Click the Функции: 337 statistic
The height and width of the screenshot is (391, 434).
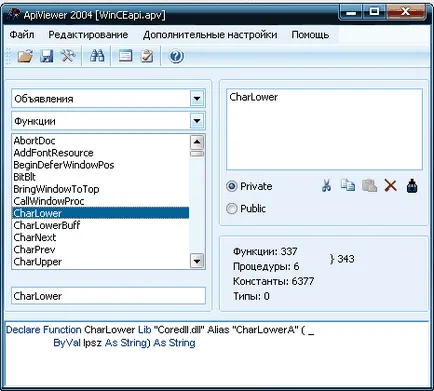(265, 251)
